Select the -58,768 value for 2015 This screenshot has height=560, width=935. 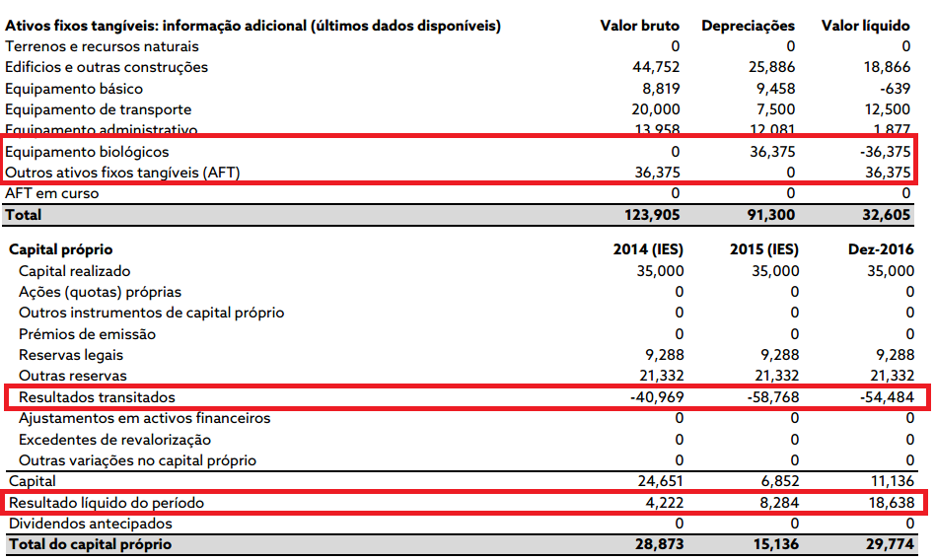[x=768, y=397]
